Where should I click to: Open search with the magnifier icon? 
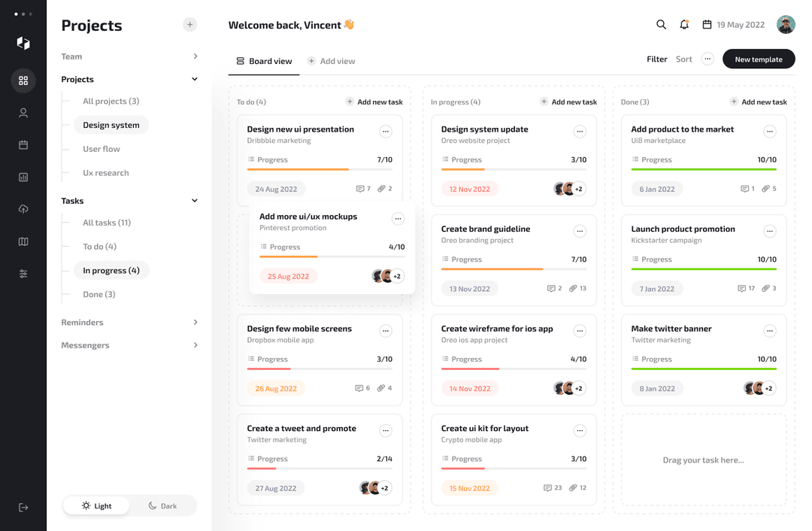(x=661, y=24)
